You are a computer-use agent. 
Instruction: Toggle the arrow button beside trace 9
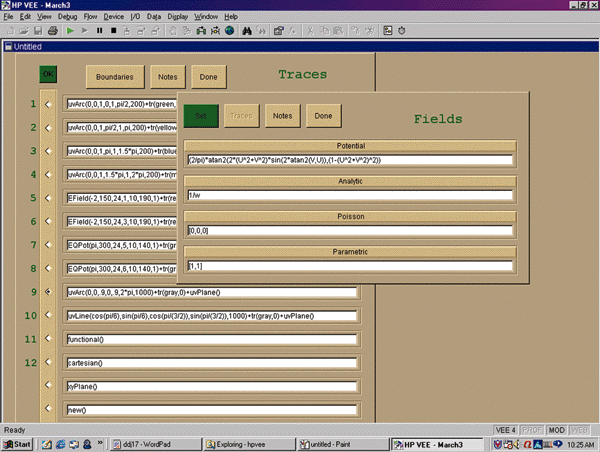tap(46, 292)
